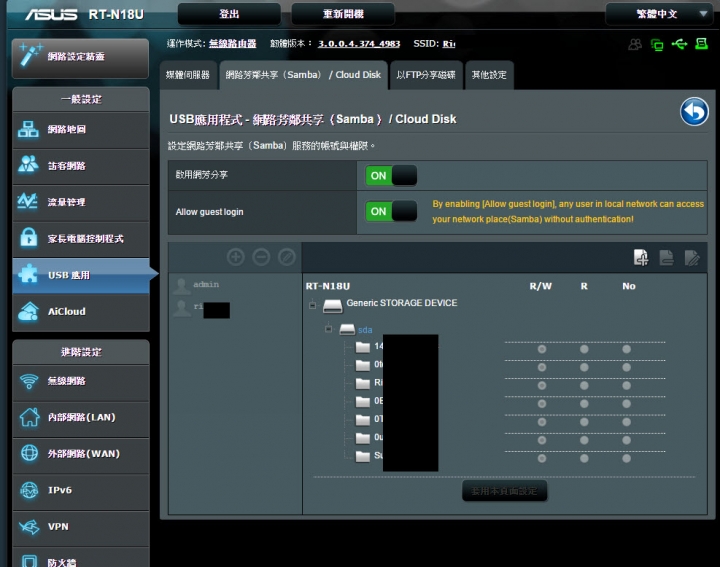Select the sda partition label
The height and width of the screenshot is (567, 720).
click(x=365, y=330)
